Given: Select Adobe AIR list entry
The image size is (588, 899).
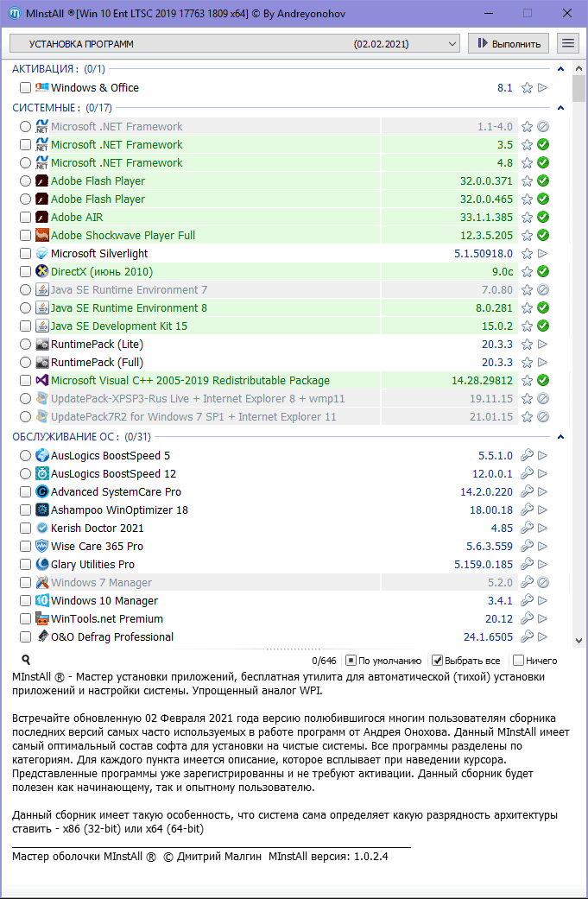Looking at the screenshot, I should click(x=77, y=218).
